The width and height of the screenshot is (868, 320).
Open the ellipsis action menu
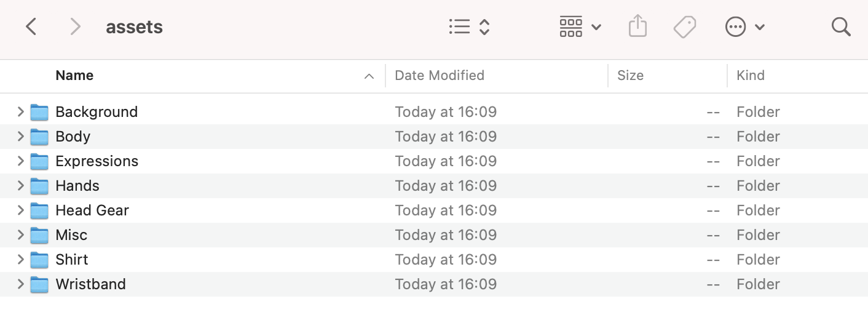click(x=744, y=27)
